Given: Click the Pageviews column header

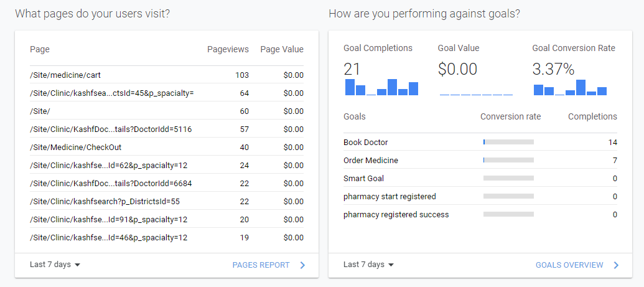Looking at the screenshot, I should coord(228,49).
